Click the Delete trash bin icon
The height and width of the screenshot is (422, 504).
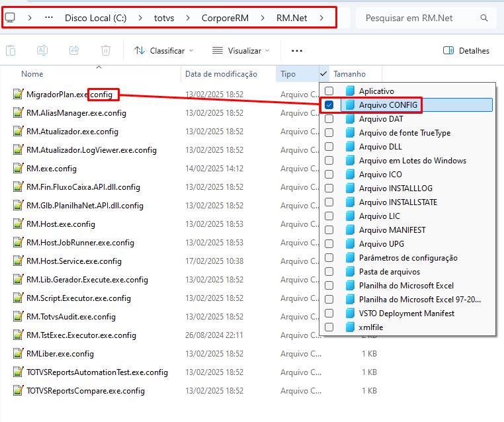pyautogui.click(x=106, y=50)
